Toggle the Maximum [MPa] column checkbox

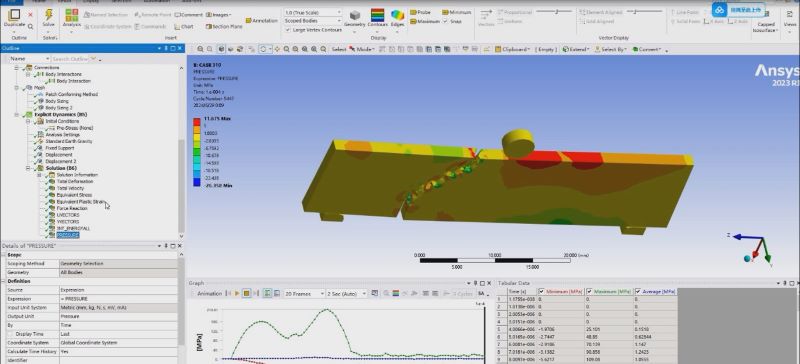[x=589, y=292]
